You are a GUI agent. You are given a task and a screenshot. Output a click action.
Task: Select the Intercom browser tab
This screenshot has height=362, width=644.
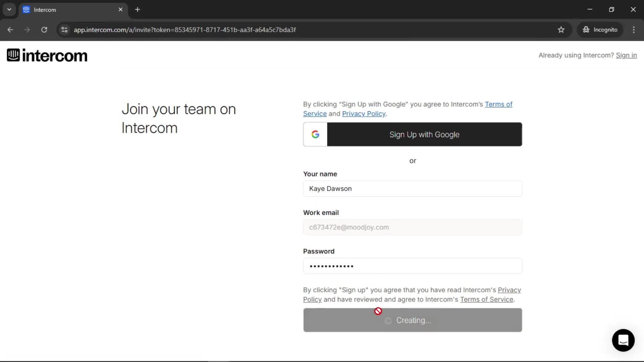[73, 10]
